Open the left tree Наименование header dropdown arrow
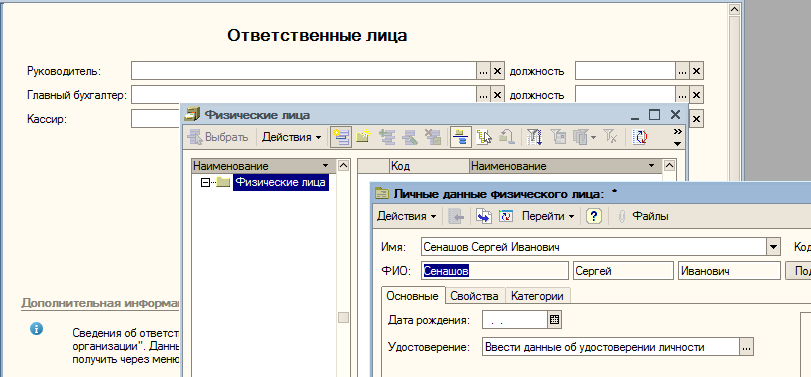Viewport: 811px width, 377px height. point(325,166)
